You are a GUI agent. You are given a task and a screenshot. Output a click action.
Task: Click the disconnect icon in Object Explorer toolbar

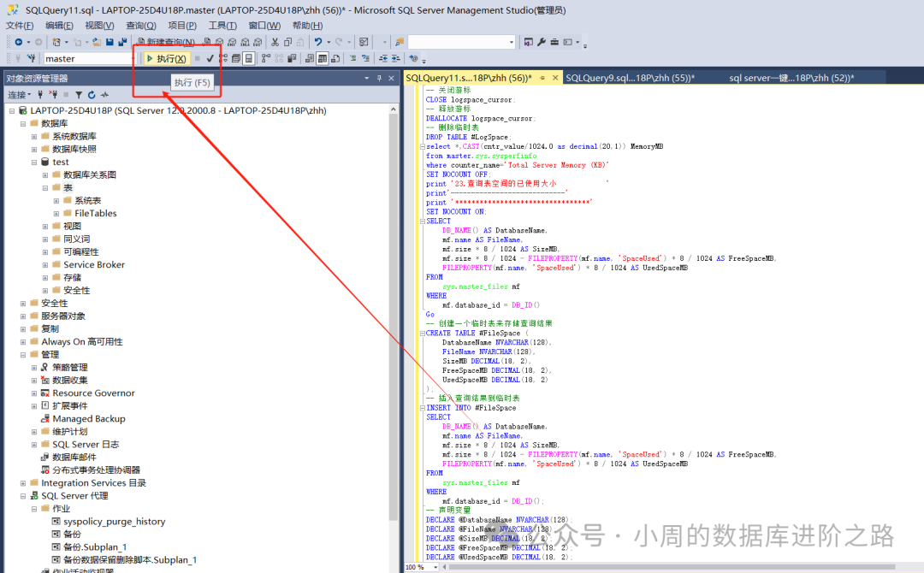[x=53, y=94]
